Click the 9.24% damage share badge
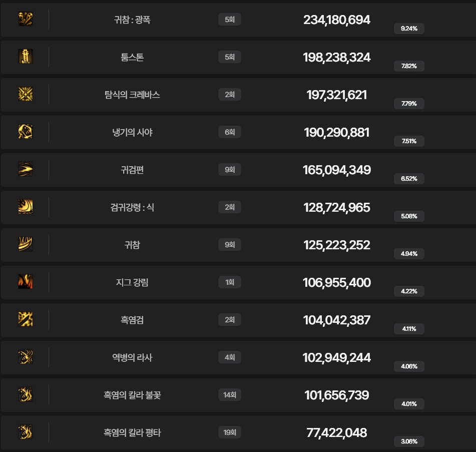476x452 pixels. (x=409, y=29)
